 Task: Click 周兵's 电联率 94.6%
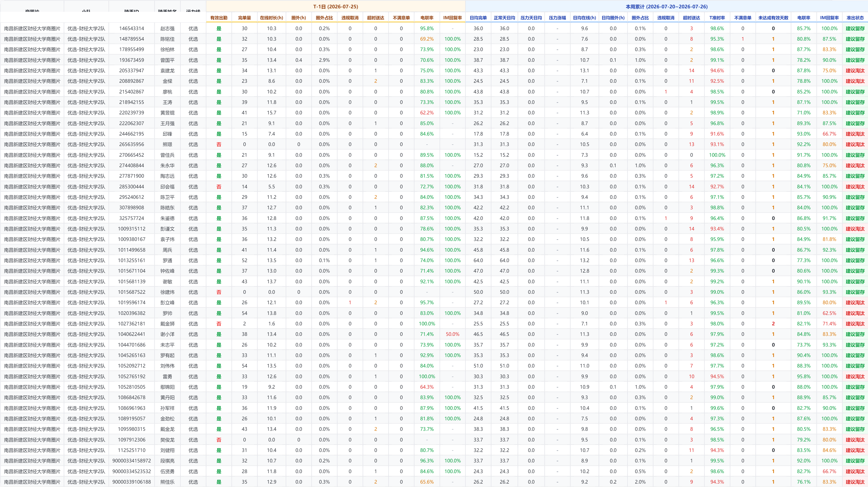[427, 250]
